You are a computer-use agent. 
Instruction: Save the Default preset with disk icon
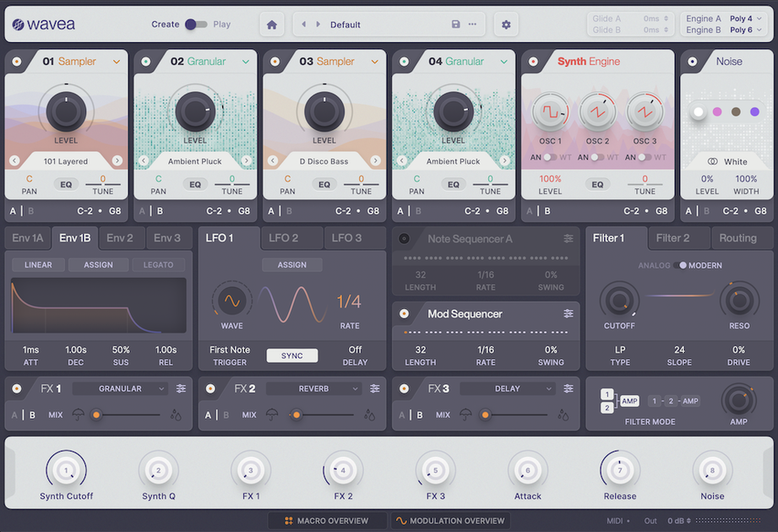(456, 24)
